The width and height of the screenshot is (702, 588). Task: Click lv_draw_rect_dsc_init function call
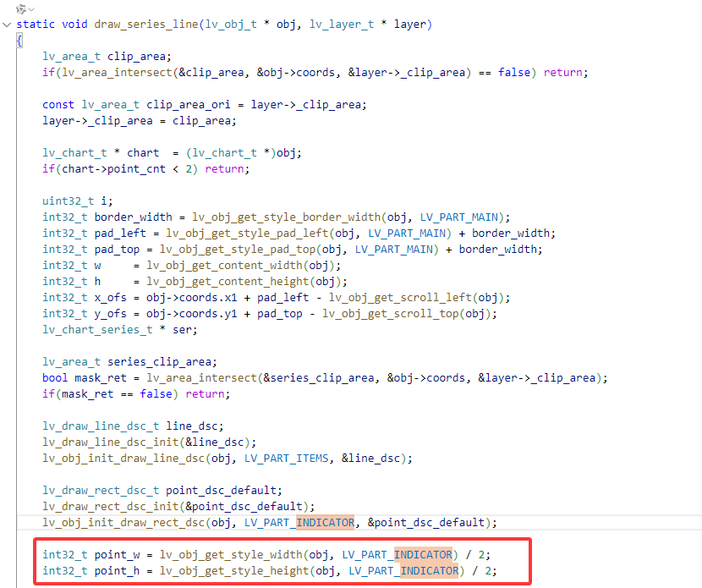click(x=111, y=507)
